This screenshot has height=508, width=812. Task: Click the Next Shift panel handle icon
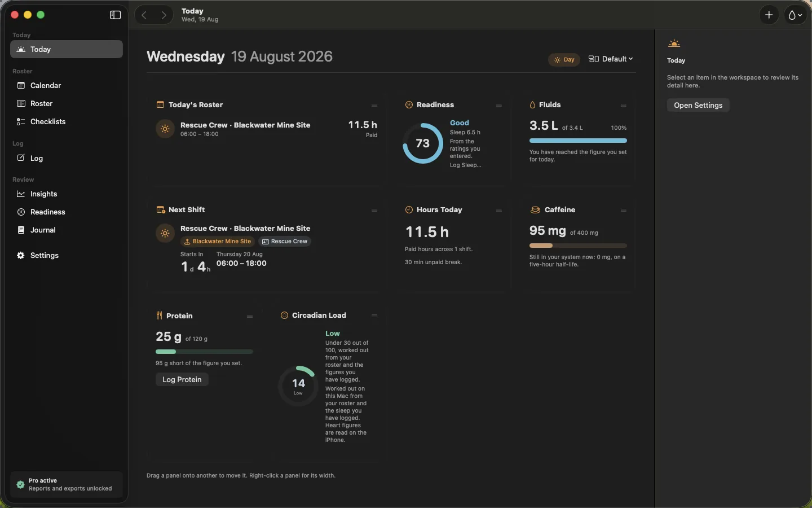(x=374, y=211)
